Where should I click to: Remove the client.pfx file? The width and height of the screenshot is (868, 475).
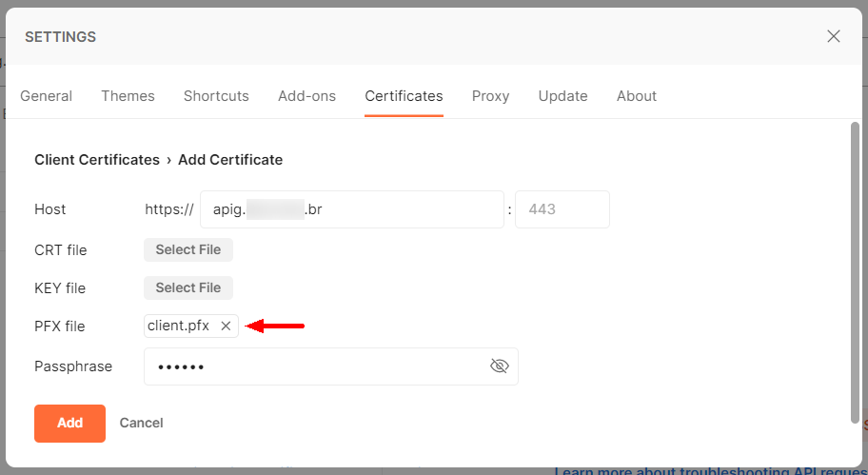pos(226,326)
